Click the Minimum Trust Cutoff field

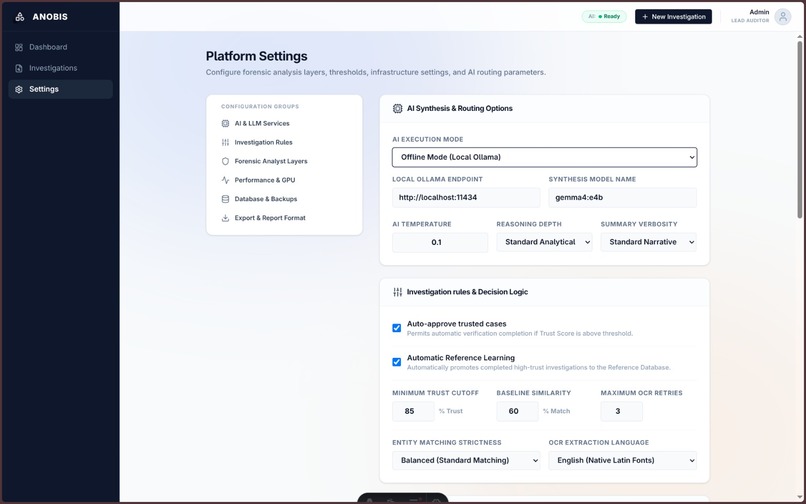[413, 411]
